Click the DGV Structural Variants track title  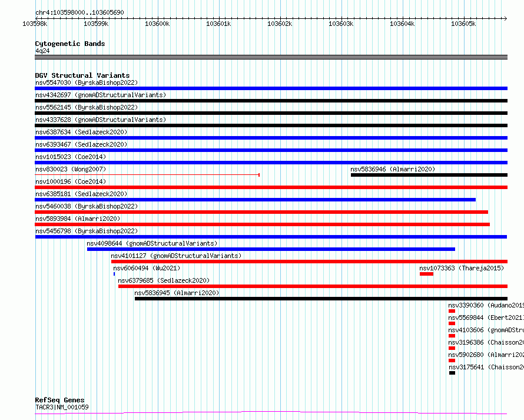pyautogui.click(x=82, y=75)
